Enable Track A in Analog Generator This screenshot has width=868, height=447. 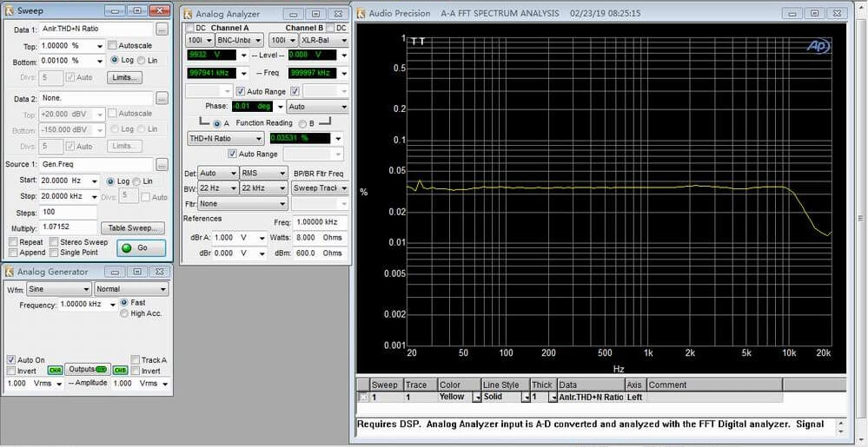click(x=135, y=359)
